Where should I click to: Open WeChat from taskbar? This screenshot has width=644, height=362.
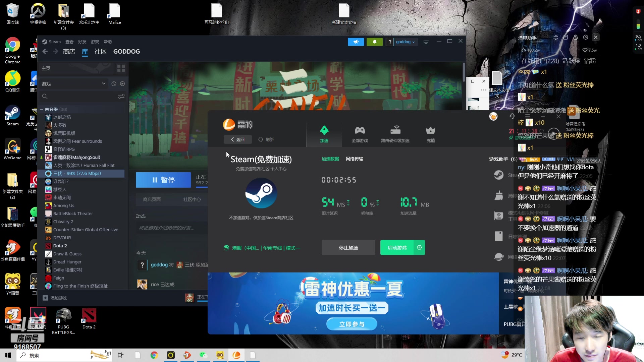coord(203,355)
